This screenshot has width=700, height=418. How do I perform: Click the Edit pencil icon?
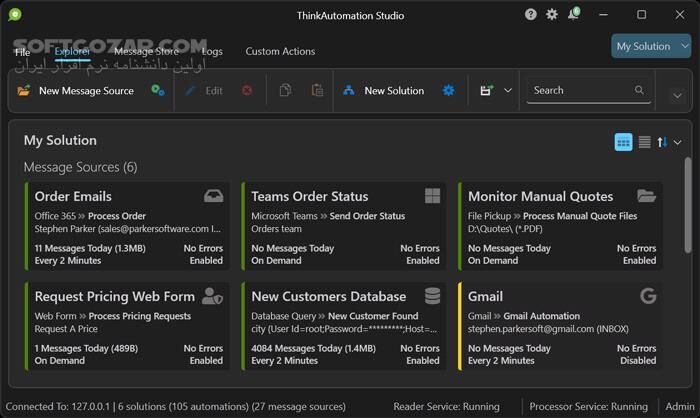coord(191,91)
